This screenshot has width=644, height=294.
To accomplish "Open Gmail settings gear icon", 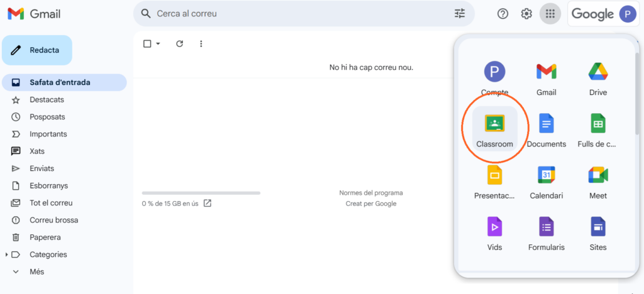I will coord(526,14).
